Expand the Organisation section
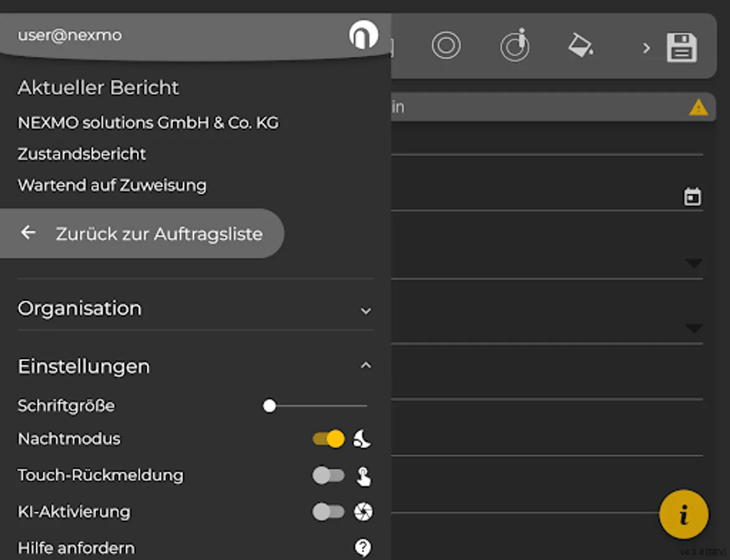Screen dimensions: 730x560 click(x=366, y=310)
